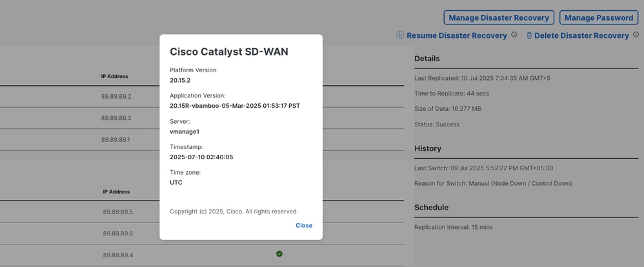The image size is (644, 267).
Task: Select platform version value 20.15.2
Action: pos(180,81)
